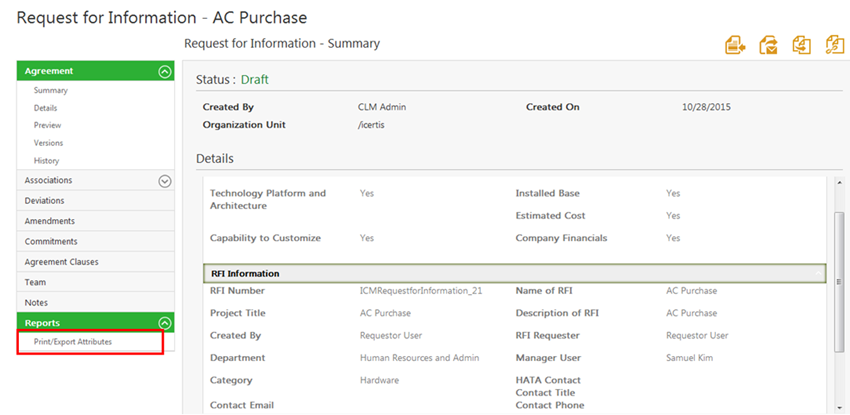
Task: Click the HATA Contact label
Action: click(548, 380)
